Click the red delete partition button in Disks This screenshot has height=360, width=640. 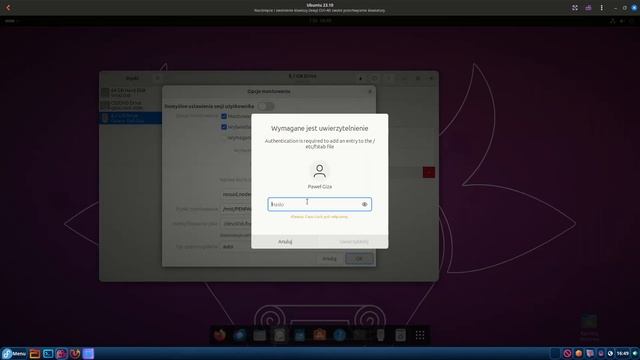pos(429,172)
